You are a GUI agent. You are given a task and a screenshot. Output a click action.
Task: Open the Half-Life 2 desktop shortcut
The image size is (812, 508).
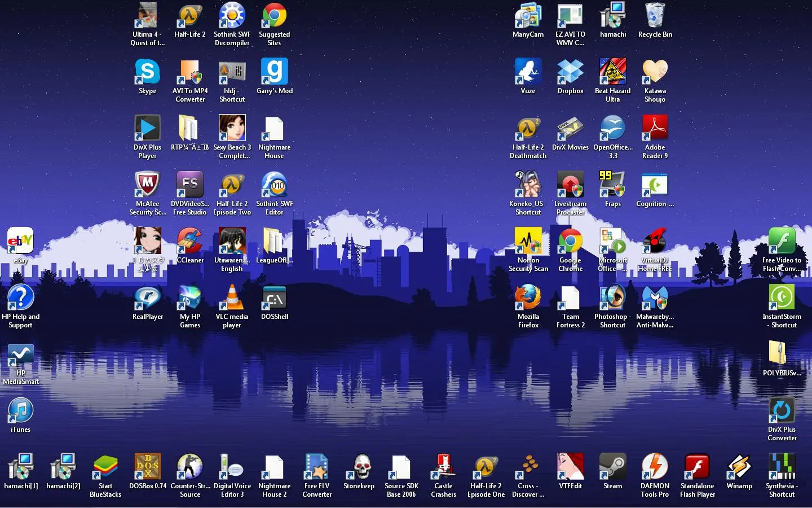pyautogui.click(x=190, y=15)
